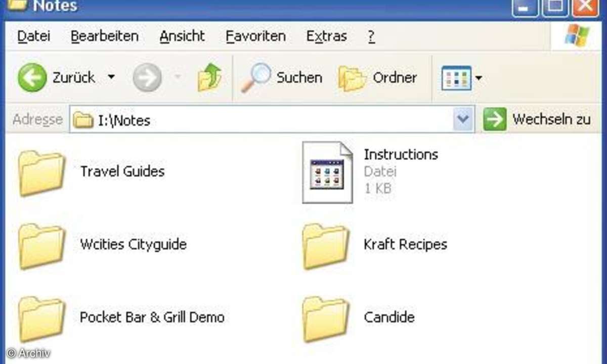Click the Wechseln zu go button

[537, 120]
